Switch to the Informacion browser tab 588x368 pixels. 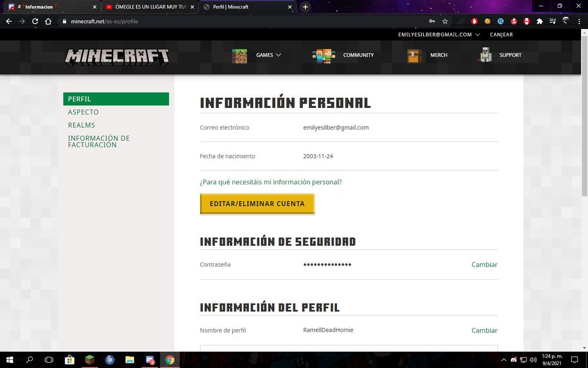(51, 7)
